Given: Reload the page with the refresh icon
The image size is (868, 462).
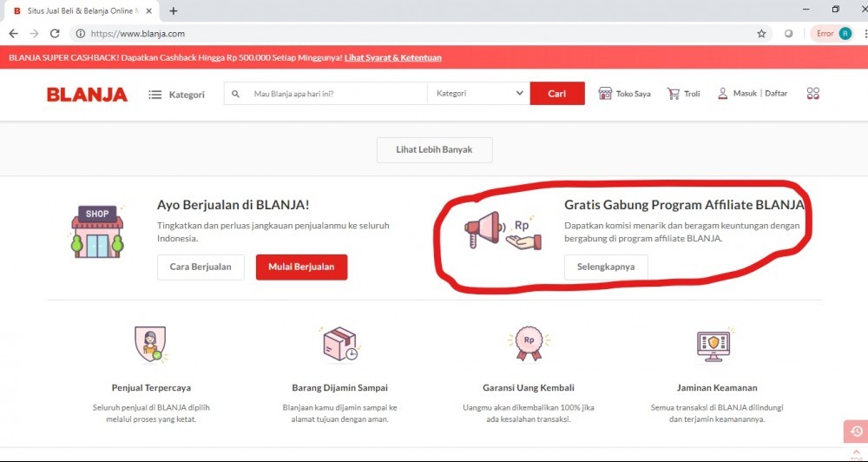Looking at the screenshot, I should pos(55,34).
